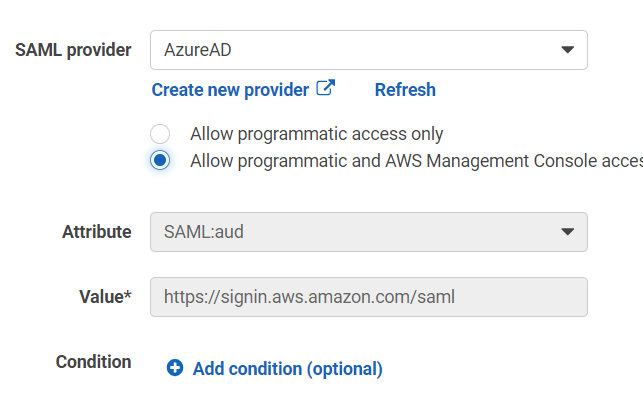The height and width of the screenshot is (418, 643).
Task: Click the "Condition" field label
Action: tap(93, 362)
